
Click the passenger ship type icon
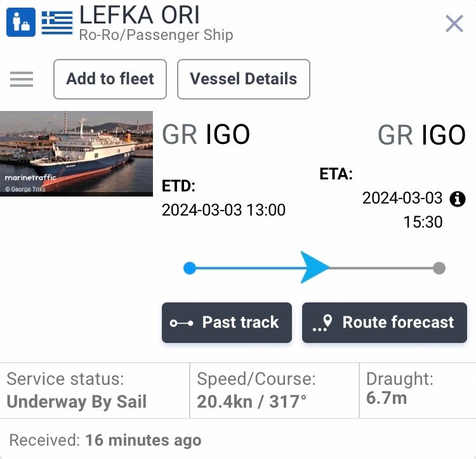(21, 22)
